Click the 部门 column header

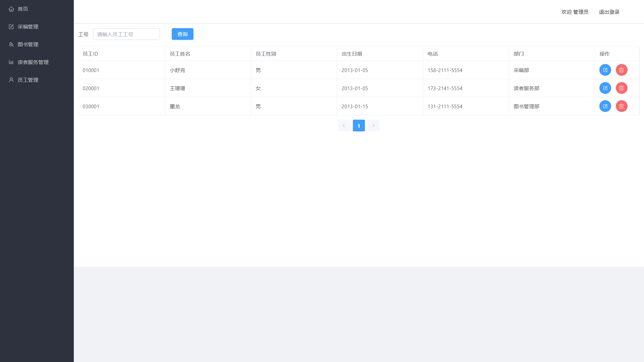tap(519, 54)
